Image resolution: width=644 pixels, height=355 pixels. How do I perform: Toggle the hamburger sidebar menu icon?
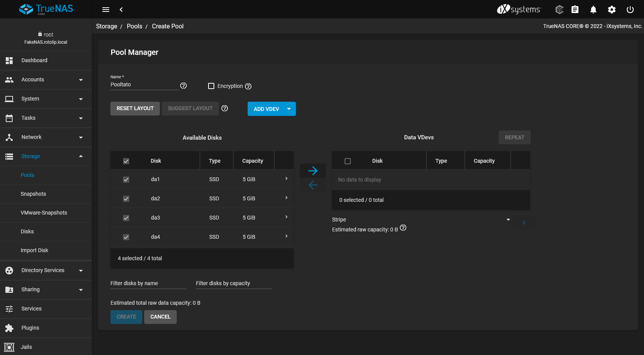[106, 10]
